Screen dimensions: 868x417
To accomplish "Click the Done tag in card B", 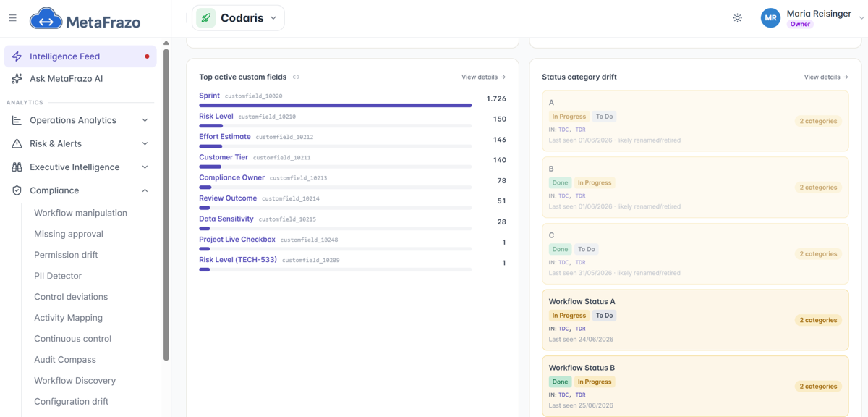I will point(560,182).
